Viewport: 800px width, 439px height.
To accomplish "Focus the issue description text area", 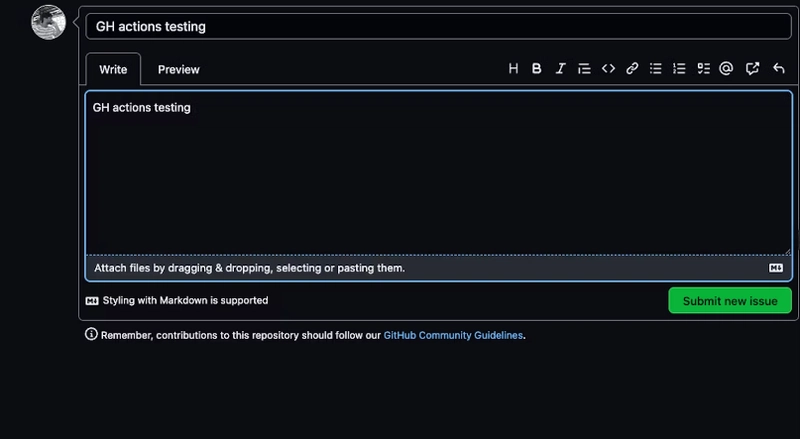I will coord(438,173).
